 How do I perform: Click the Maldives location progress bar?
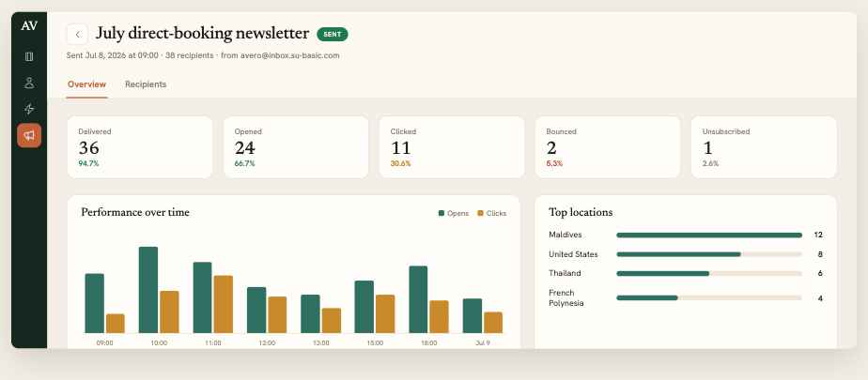point(709,236)
